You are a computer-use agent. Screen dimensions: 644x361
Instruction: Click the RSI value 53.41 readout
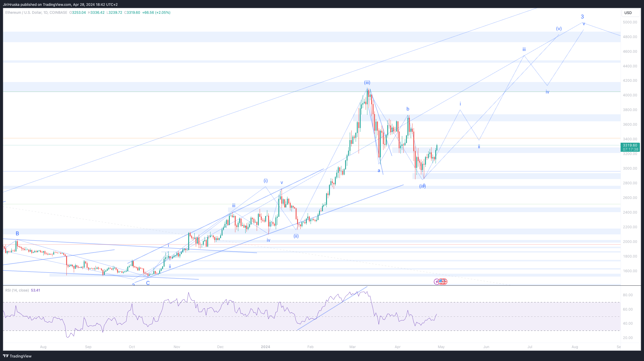pyautogui.click(x=35, y=290)
